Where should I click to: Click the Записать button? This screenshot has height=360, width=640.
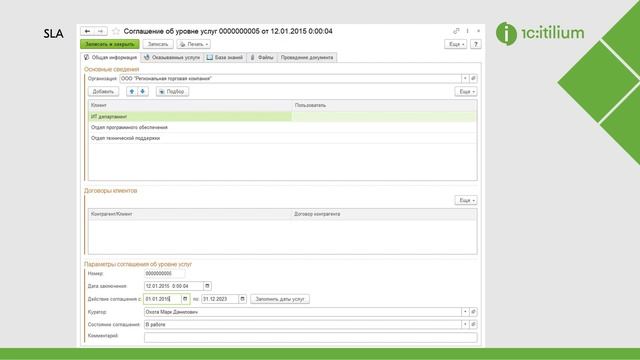(x=158, y=44)
